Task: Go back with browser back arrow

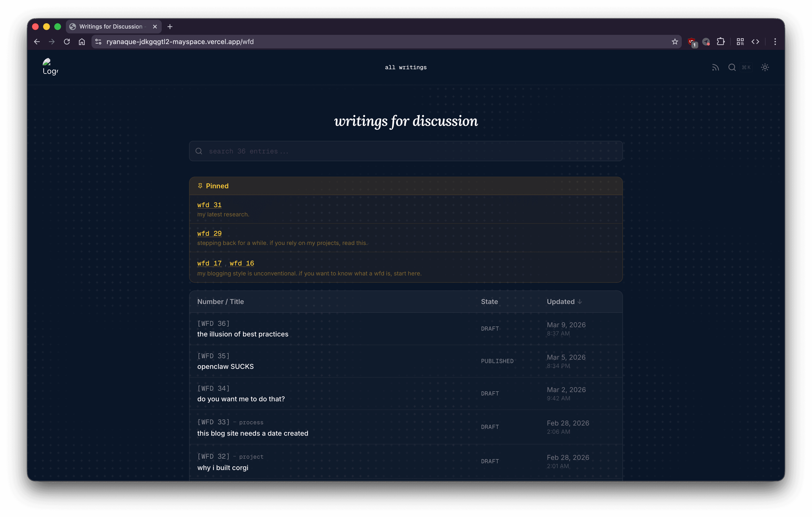Action: tap(37, 41)
